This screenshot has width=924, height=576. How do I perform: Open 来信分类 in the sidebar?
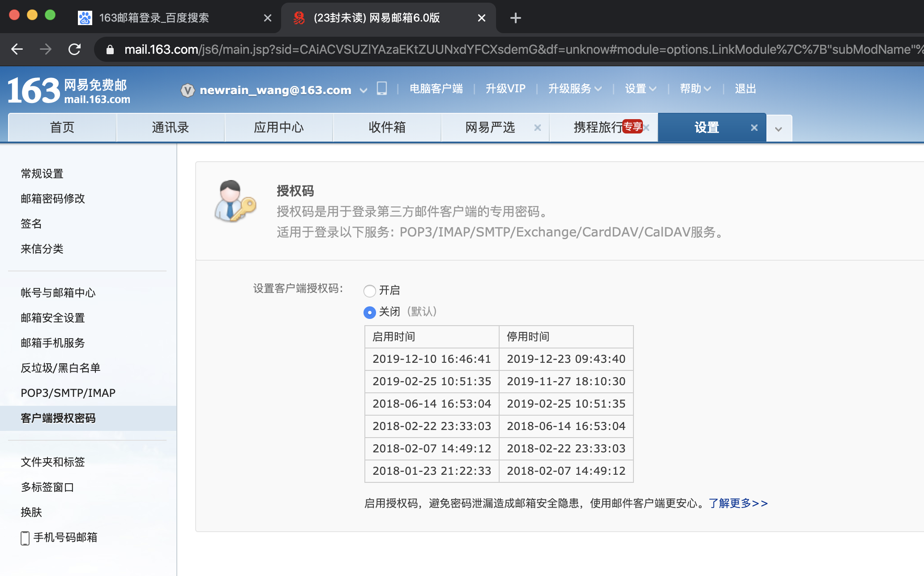(42, 249)
